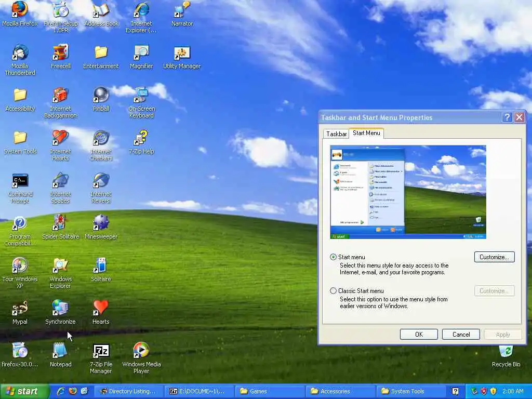Launch Hearts game icon
Viewport: 532px width, 399px height.
pos(101,312)
